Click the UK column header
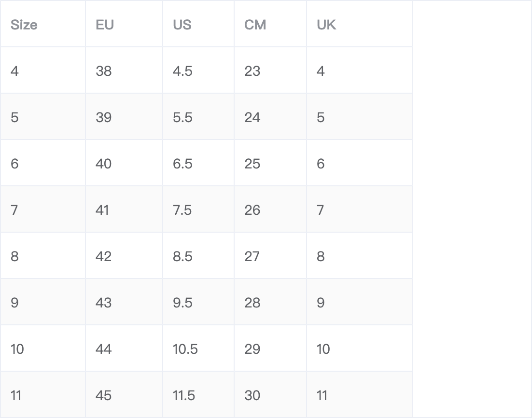This screenshot has height=418, width=532. pyautogui.click(x=360, y=24)
